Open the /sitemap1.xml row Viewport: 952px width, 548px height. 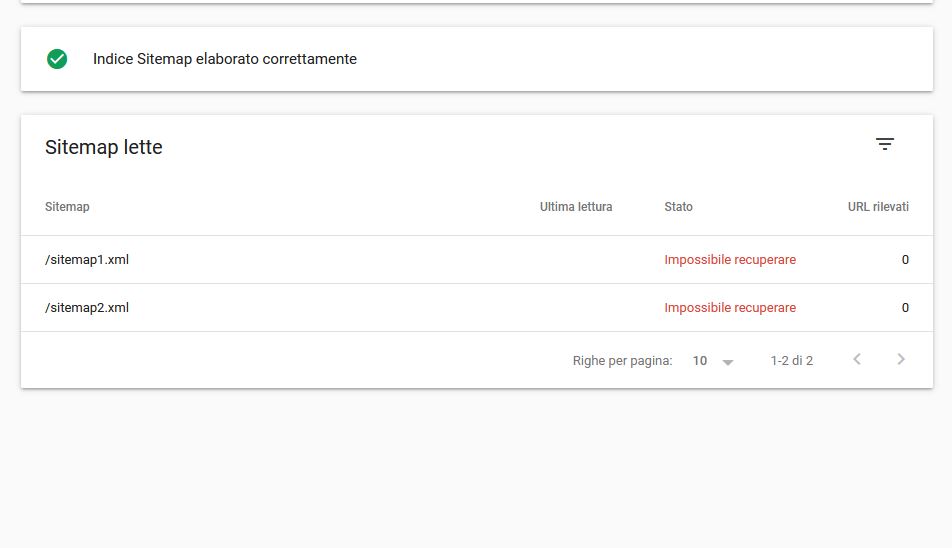477,260
